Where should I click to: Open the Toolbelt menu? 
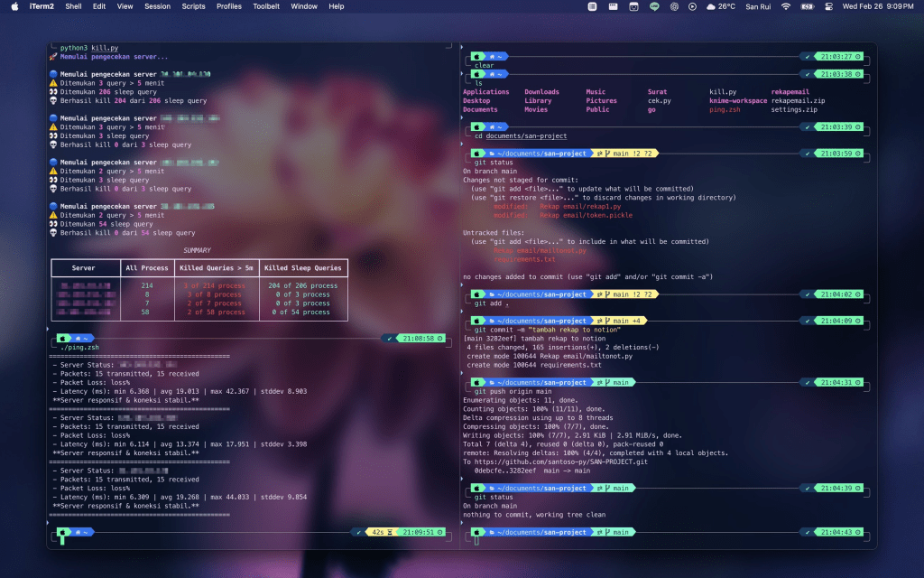pos(265,6)
